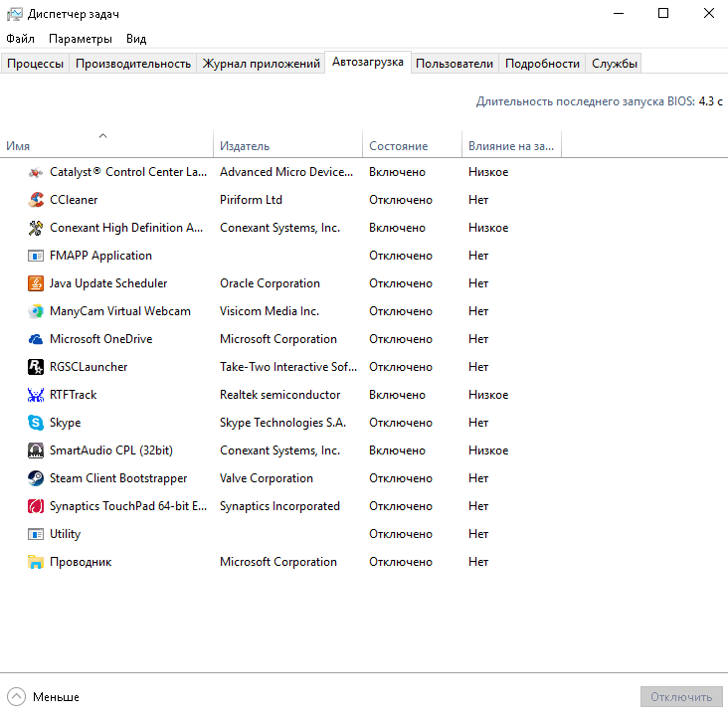This screenshot has height=720, width=728.
Task: Click the RGSCLauncher Rockstar icon
Action: [36, 367]
